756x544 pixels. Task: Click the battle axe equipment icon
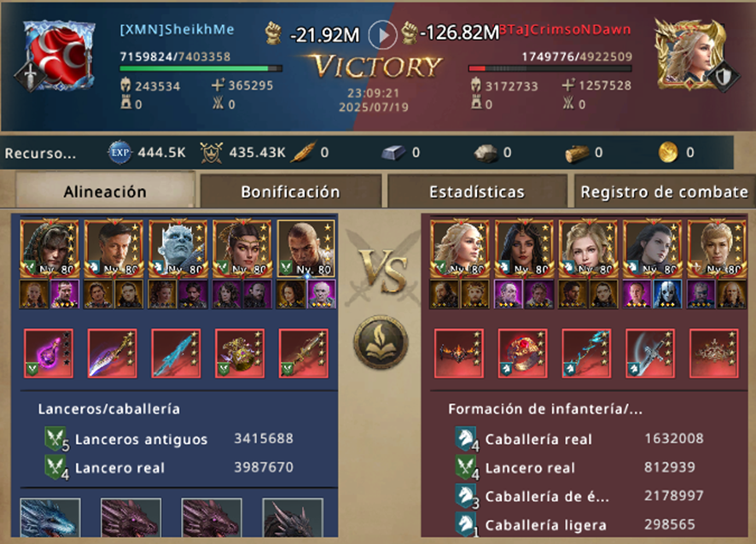650,354
